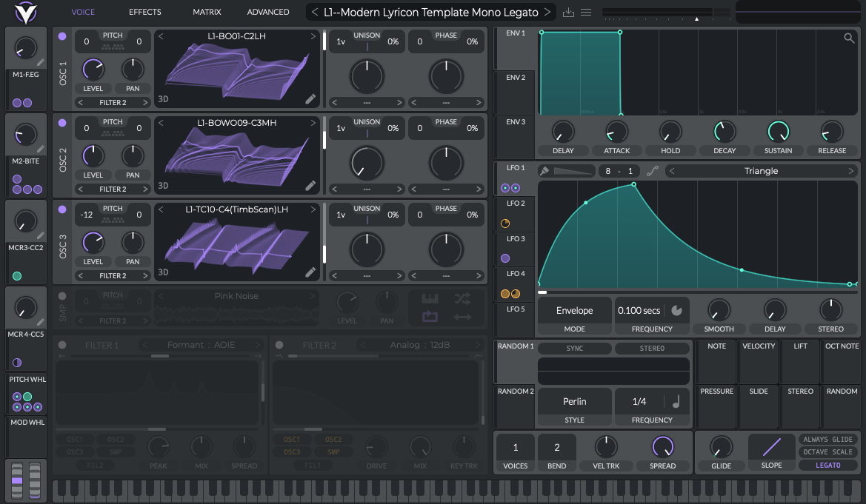Toggle the 3D wavetable view on OSC 1
The image size is (866, 504).
[x=163, y=98]
